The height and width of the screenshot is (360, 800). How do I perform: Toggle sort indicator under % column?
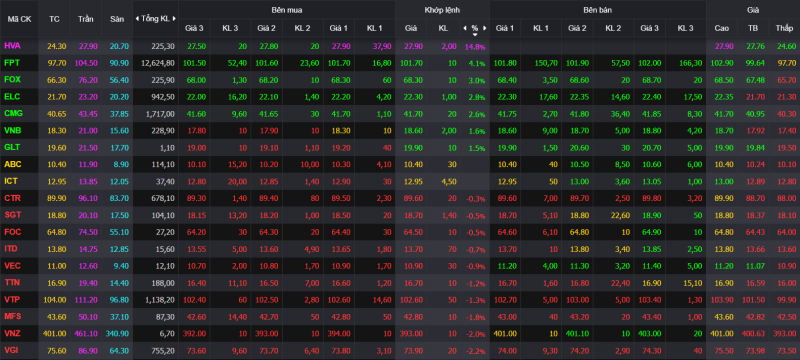475,35
